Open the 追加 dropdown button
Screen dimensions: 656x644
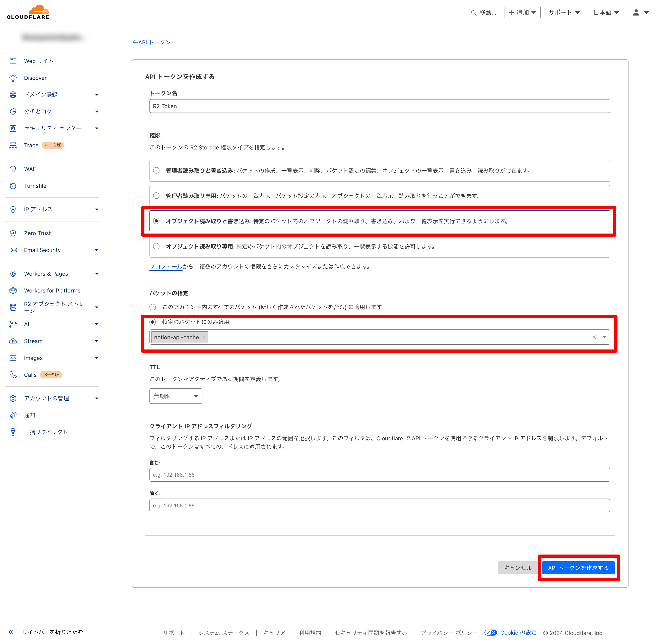tap(522, 12)
